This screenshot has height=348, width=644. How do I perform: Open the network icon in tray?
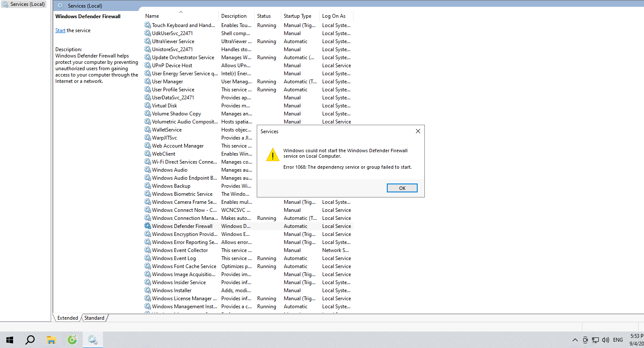coord(595,340)
